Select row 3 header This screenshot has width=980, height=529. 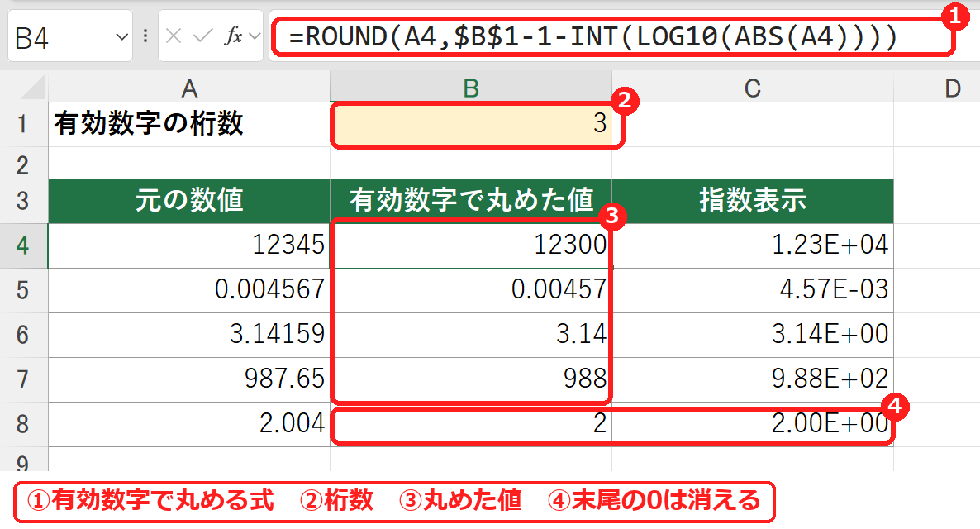pos(23,202)
